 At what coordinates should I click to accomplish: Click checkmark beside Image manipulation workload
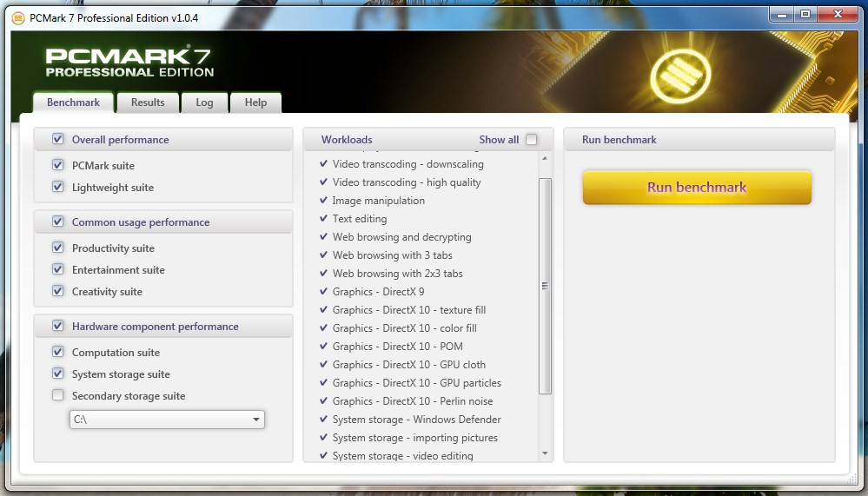323,201
